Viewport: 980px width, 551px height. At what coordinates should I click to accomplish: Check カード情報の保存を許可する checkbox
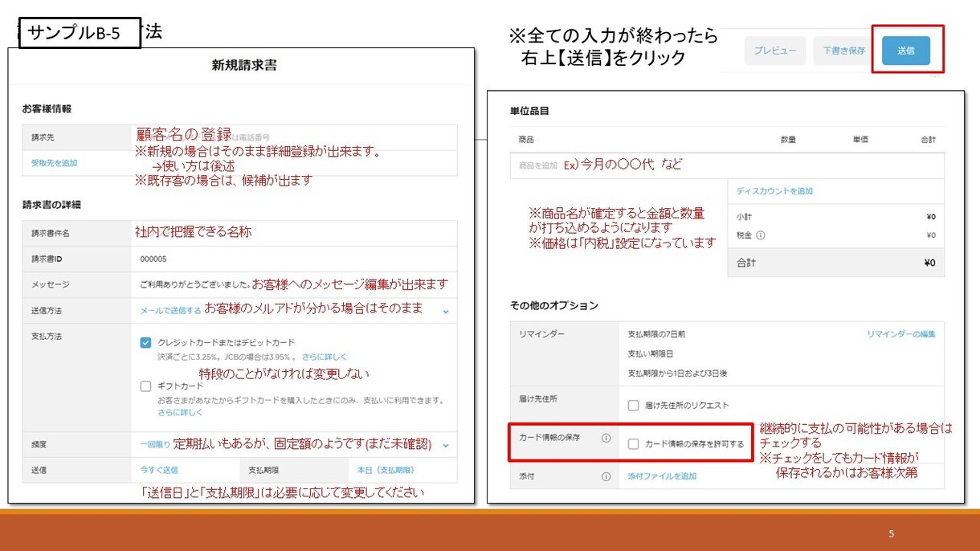[x=633, y=443]
